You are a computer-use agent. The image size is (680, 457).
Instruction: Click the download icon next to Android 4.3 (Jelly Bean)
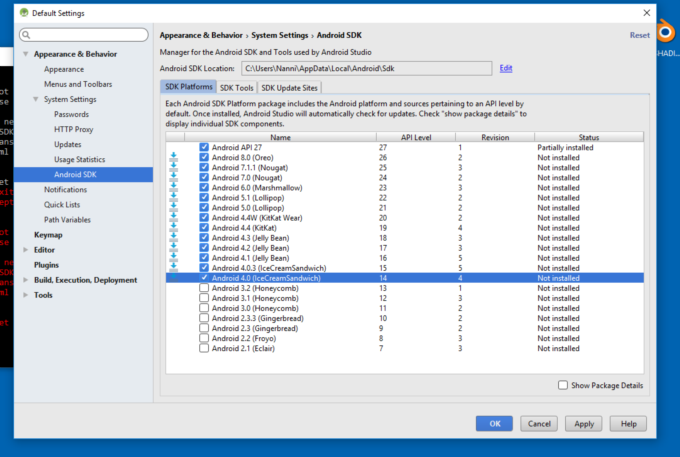(x=173, y=238)
